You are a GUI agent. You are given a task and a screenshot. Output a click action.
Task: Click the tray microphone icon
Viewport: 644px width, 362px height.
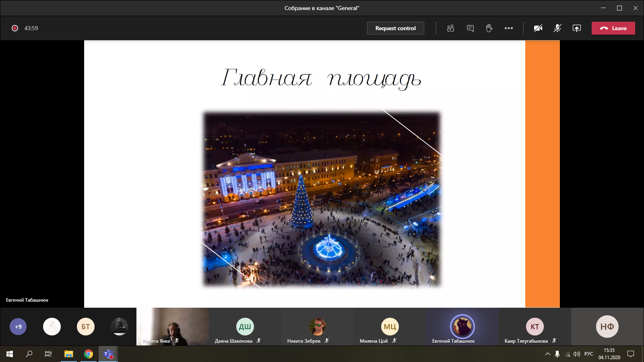point(557,354)
